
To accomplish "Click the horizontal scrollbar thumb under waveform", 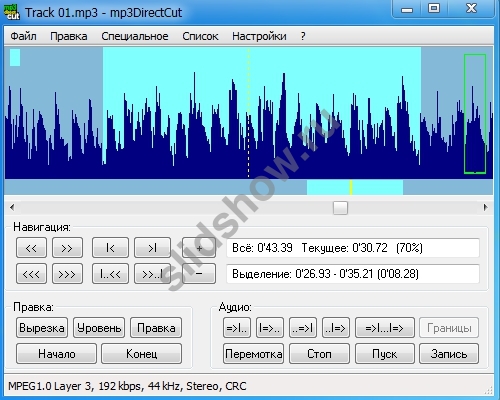I will (x=340, y=208).
